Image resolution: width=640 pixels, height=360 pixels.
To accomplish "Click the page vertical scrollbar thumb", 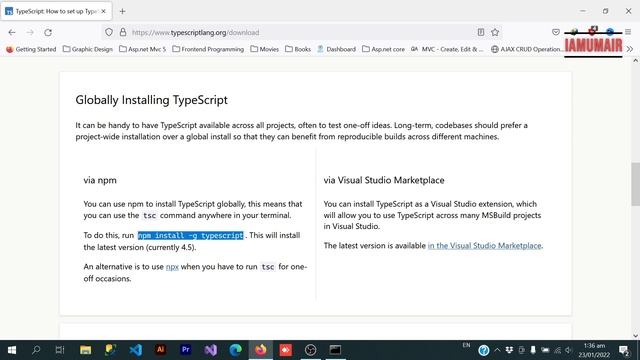I will 636,184.
